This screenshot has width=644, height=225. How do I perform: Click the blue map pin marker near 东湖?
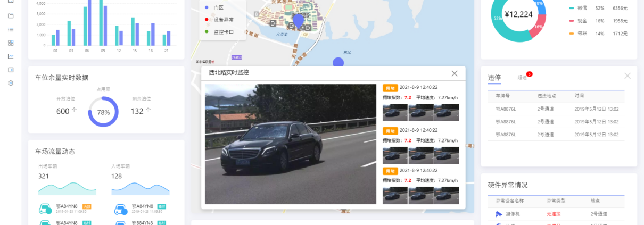338,62
